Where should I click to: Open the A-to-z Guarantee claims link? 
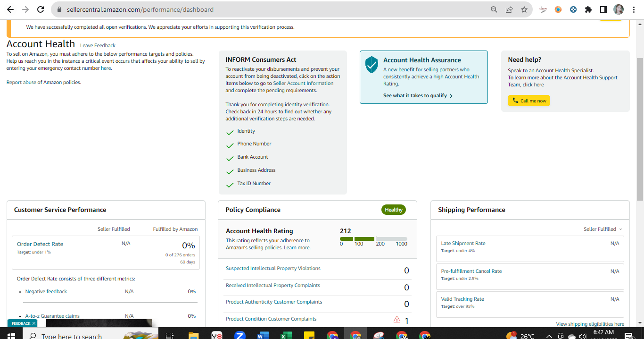click(52, 316)
